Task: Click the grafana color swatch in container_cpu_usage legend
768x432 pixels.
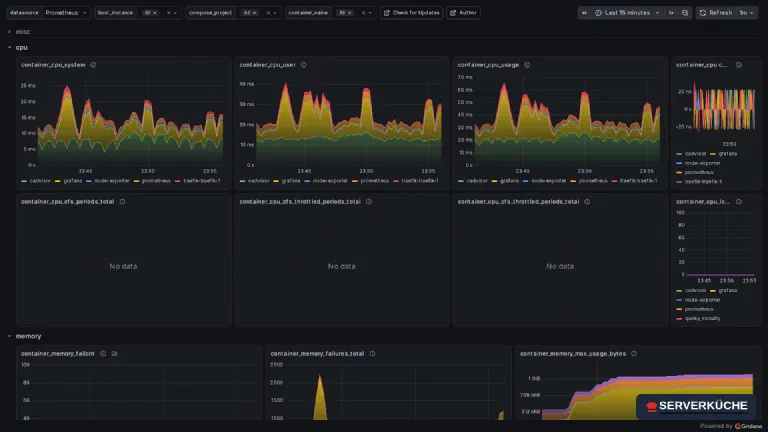Action: click(x=494, y=181)
